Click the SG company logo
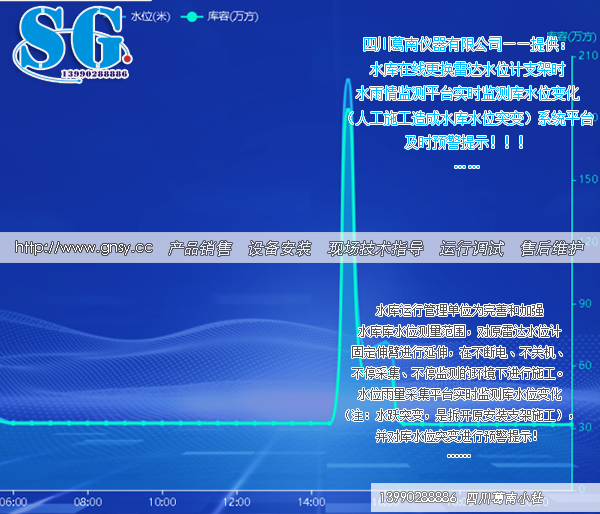This screenshot has height=514, width=600. pos(70,40)
